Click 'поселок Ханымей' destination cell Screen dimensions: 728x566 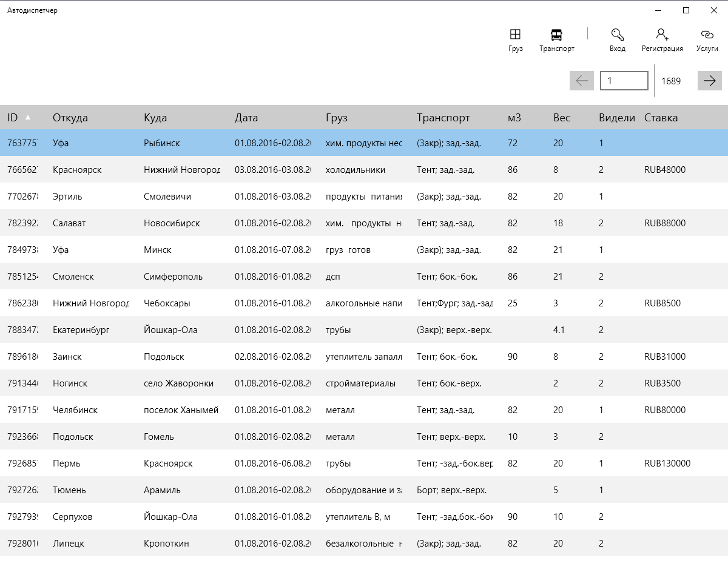181,410
